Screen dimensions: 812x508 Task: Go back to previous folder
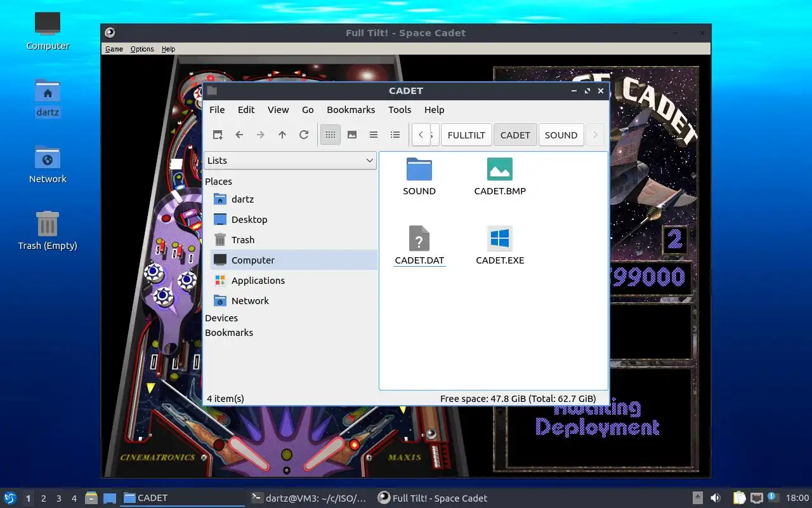239,135
